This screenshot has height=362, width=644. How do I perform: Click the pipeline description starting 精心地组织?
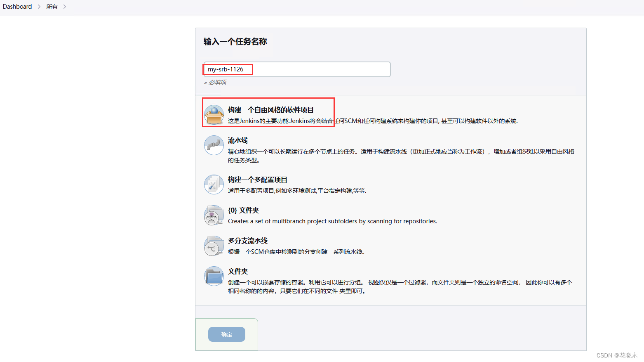(401, 156)
